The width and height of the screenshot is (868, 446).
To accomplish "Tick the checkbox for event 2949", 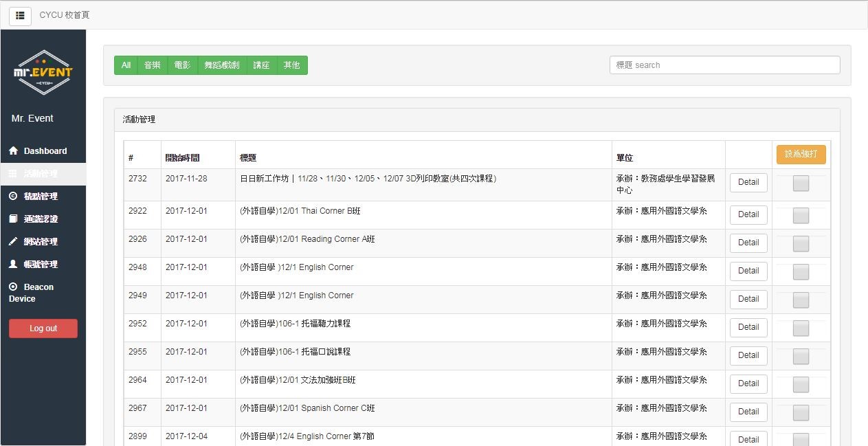I will click(801, 300).
